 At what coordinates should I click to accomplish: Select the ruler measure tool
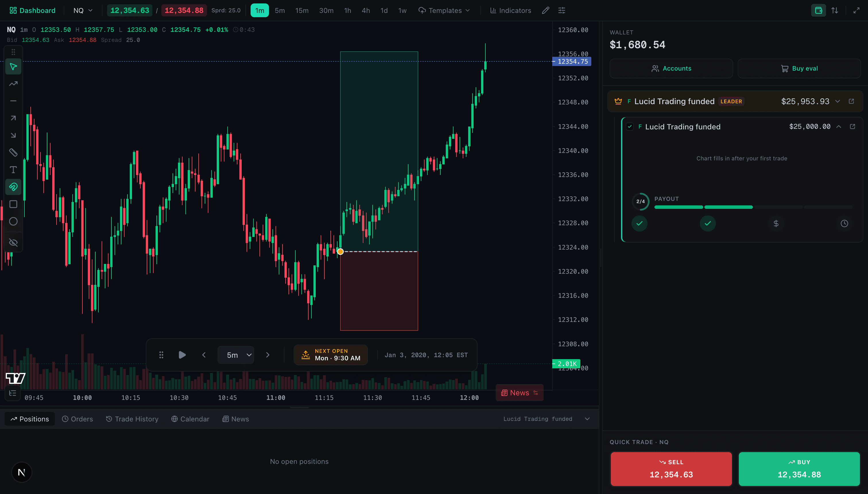pos(13,153)
